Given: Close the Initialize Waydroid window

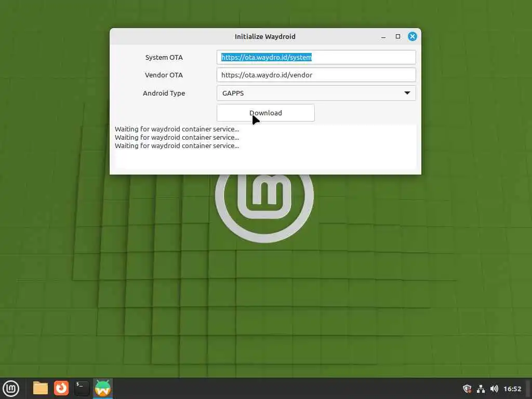Looking at the screenshot, I should tap(413, 36).
